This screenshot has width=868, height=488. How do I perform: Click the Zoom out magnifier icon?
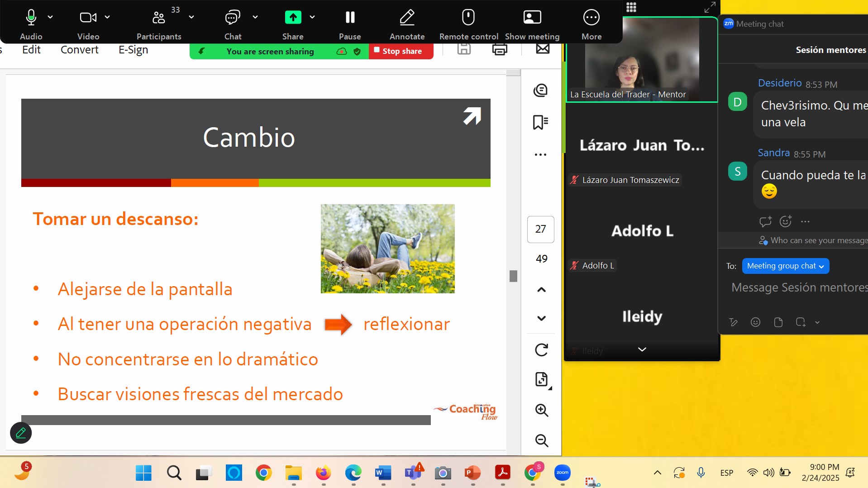pyautogui.click(x=541, y=440)
